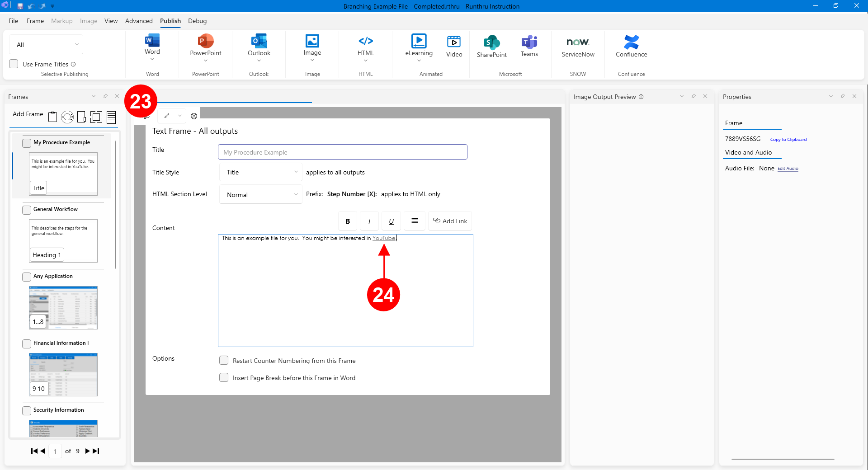The height and width of the screenshot is (470, 868).
Task: Click the Add Link button
Action: coord(450,221)
